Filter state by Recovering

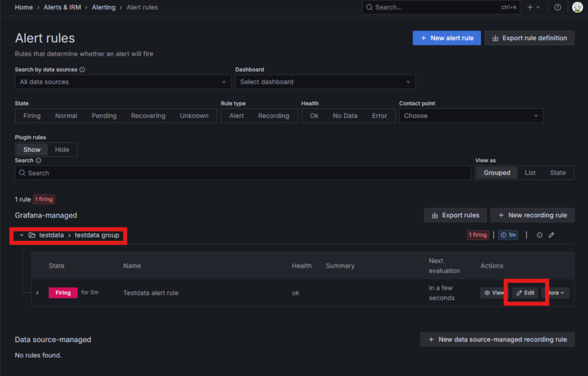[x=148, y=116]
